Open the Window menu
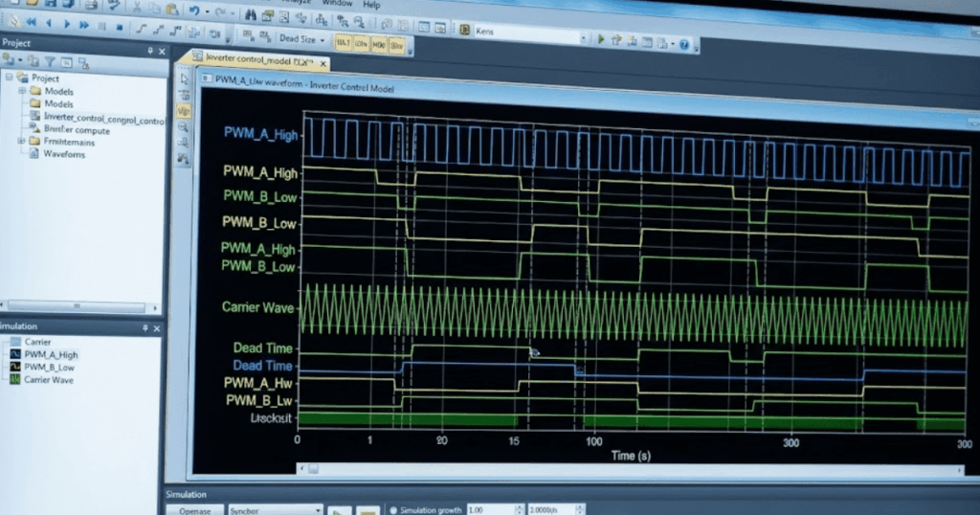This screenshot has width=980, height=515. click(x=336, y=4)
